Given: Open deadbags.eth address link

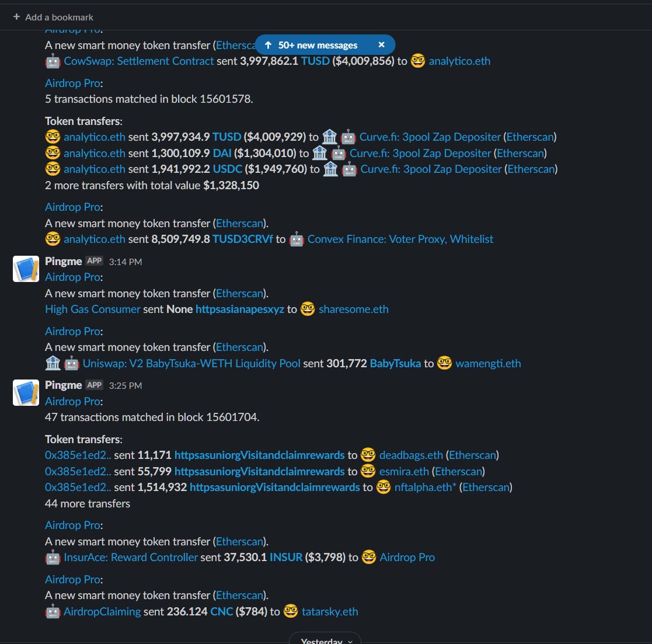Looking at the screenshot, I should 411,455.
